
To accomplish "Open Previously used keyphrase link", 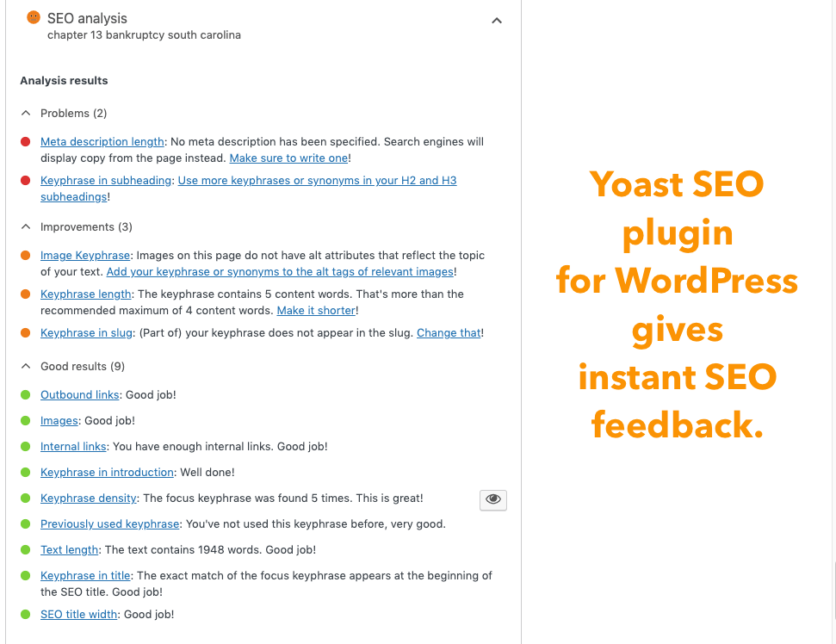I will 110,524.
